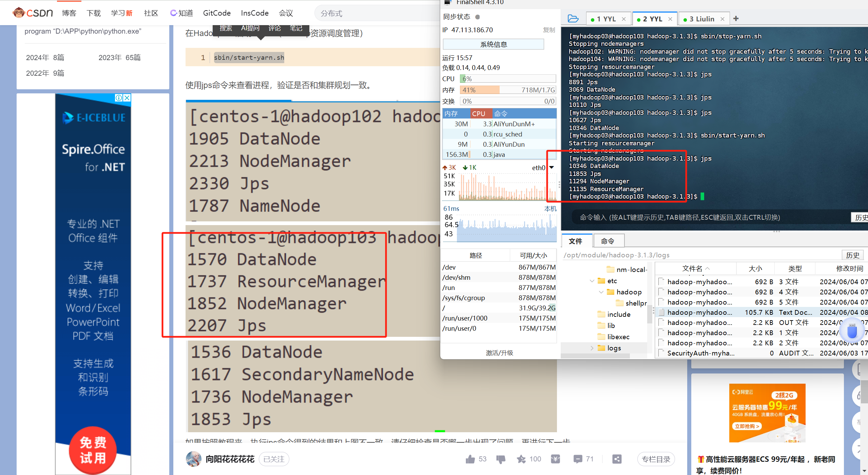The height and width of the screenshot is (475, 868).
Task: Close the 3 Liulin session tab
Action: tap(722, 19)
